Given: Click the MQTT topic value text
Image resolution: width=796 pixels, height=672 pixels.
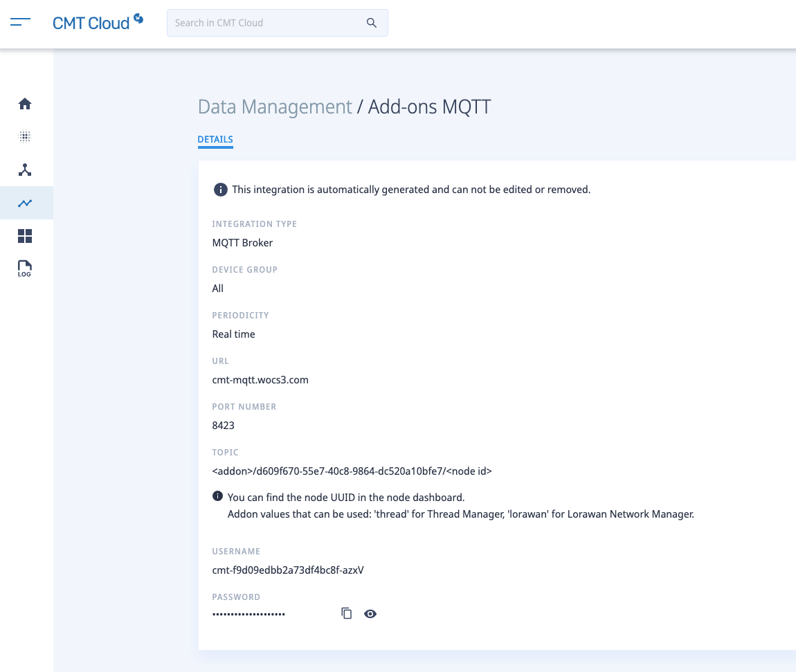Looking at the screenshot, I should tap(352, 471).
